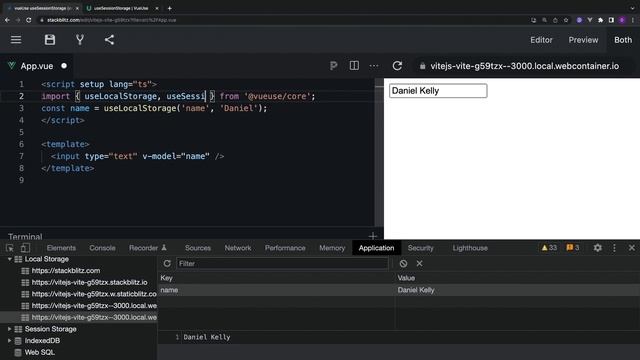Sort storage table by Value header

coord(518,278)
